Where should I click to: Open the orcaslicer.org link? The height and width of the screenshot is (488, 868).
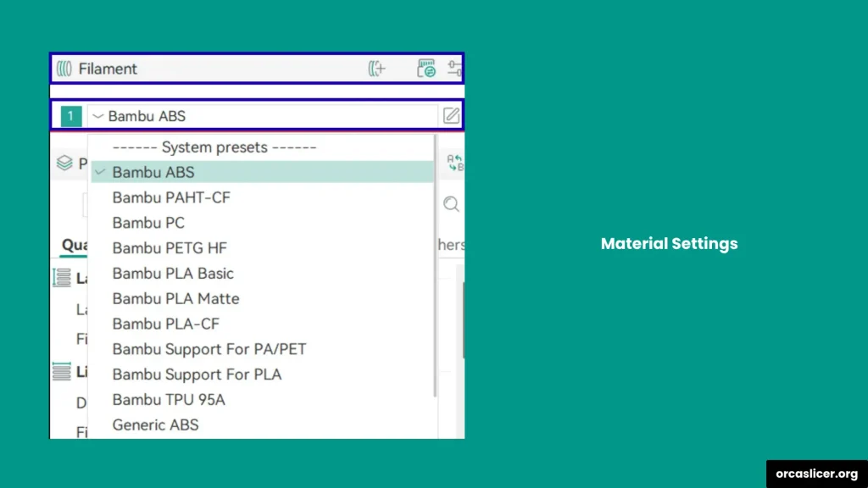pyautogui.click(x=816, y=474)
